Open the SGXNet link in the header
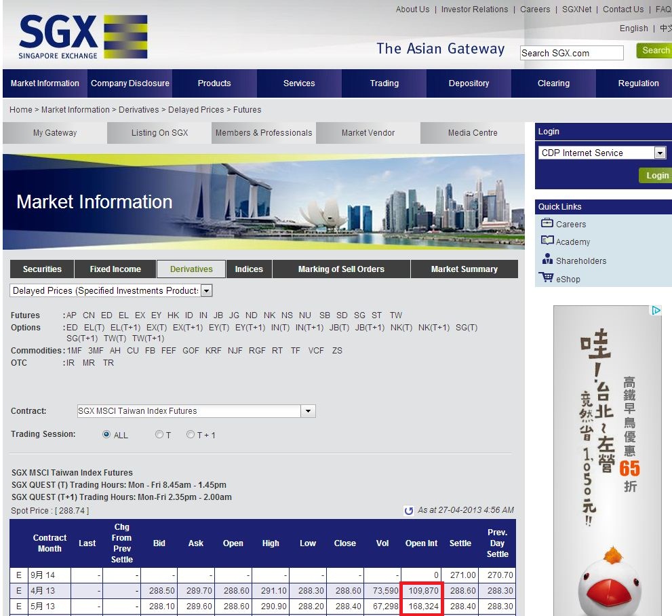This screenshot has height=616, width=672. pyautogui.click(x=576, y=9)
